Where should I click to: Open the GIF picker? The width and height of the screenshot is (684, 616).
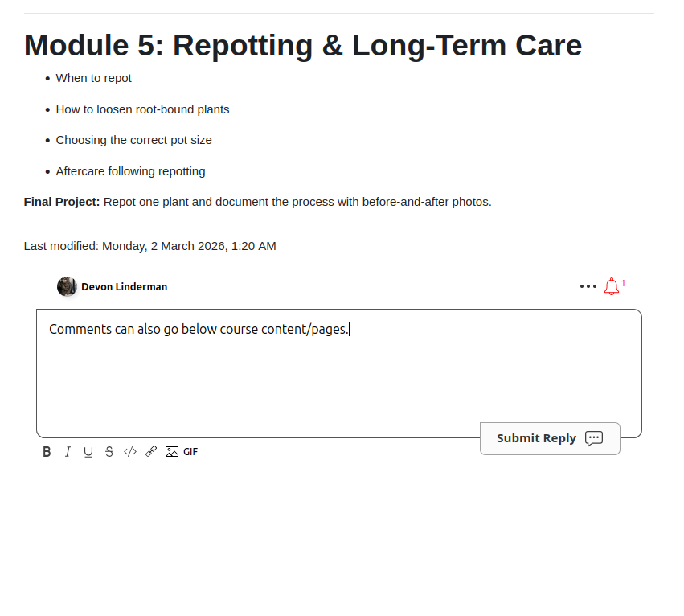click(190, 451)
